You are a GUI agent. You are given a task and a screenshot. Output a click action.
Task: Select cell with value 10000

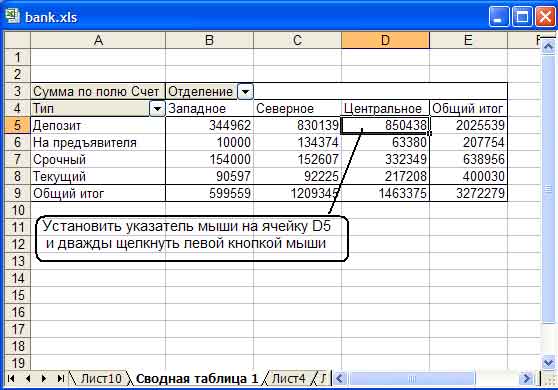(210, 142)
